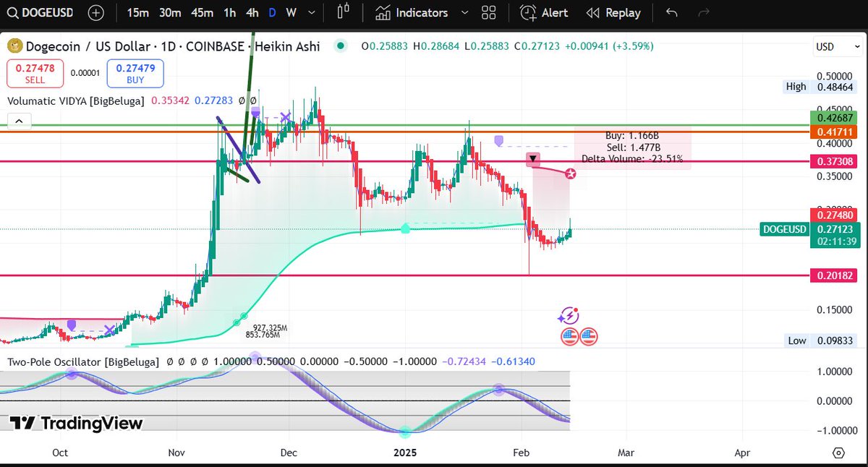The width and height of the screenshot is (868, 467).
Task: Select the 15m timeframe
Action: coord(137,13)
